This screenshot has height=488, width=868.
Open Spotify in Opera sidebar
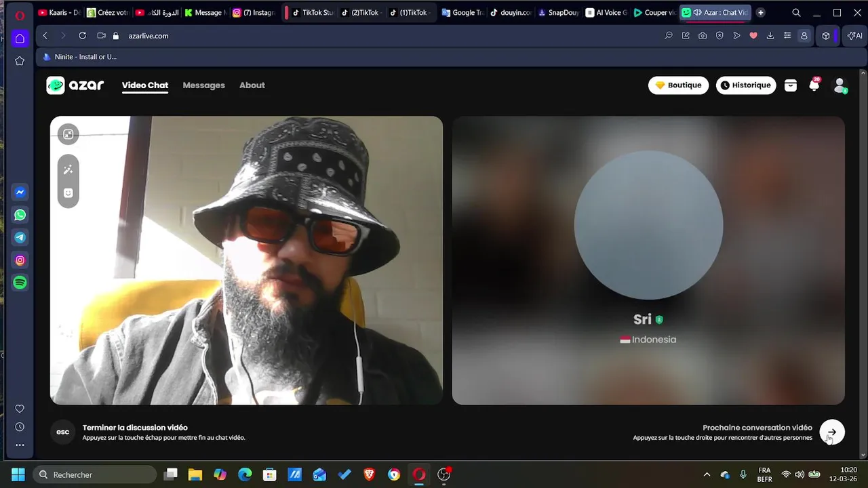(x=20, y=283)
